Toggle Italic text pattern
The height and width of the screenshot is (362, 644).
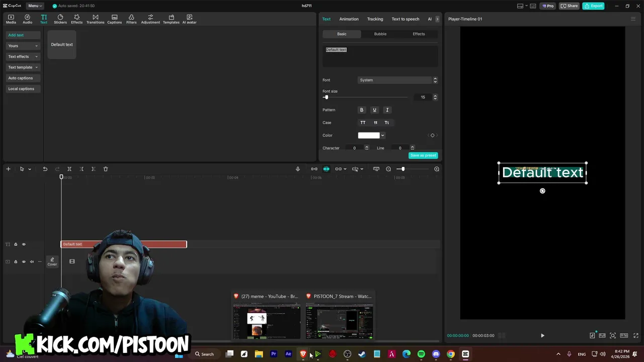387,110
